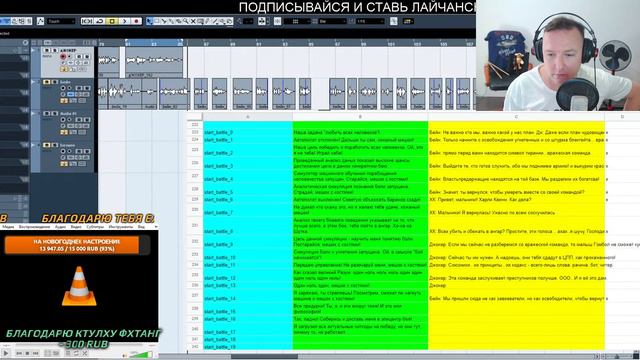
Task: Click the automation curve icon left of Touch
Action: click(x=40, y=21)
